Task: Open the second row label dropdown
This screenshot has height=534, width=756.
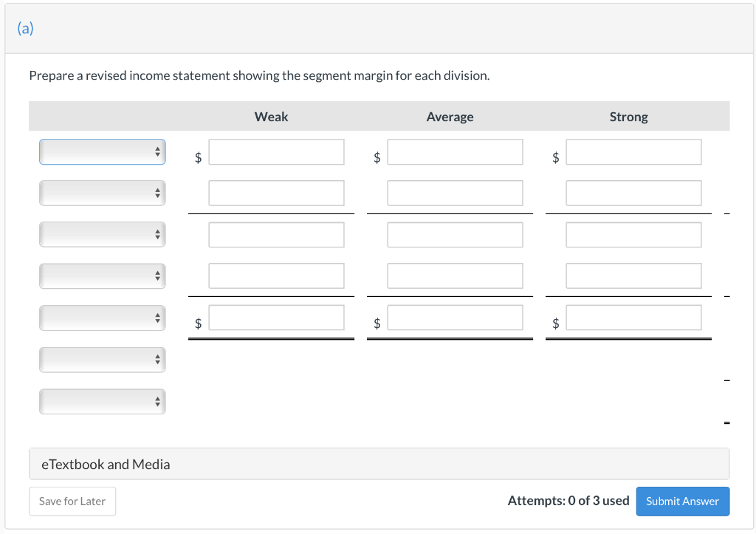Action: [x=103, y=194]
